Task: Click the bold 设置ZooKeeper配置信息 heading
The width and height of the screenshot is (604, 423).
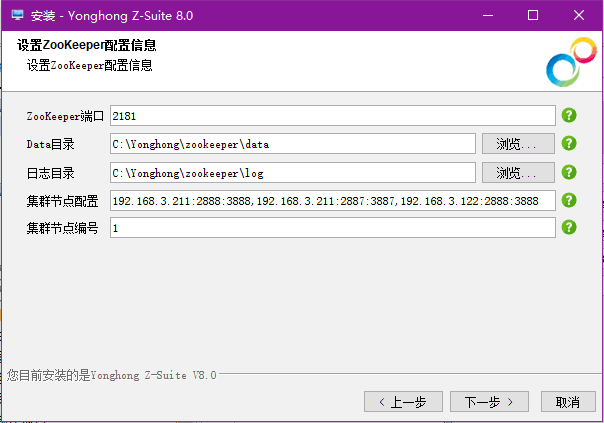Action: pos(87,45)
